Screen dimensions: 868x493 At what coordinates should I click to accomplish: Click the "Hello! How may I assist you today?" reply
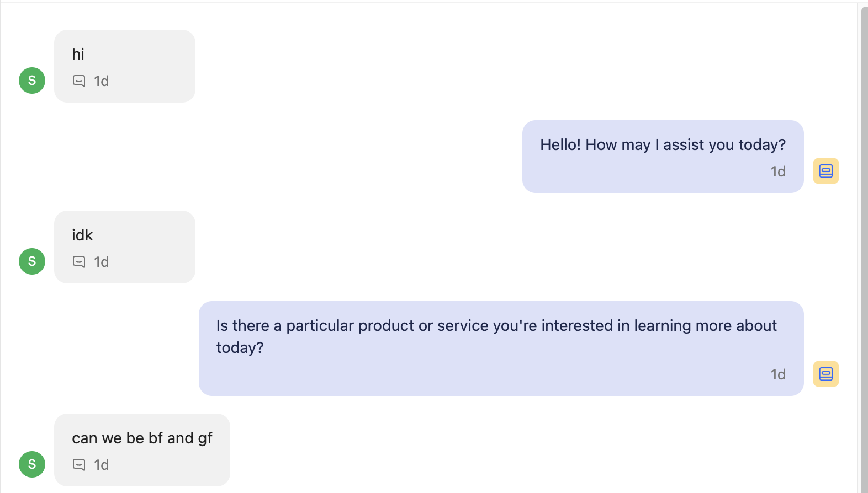click(663, 145)
